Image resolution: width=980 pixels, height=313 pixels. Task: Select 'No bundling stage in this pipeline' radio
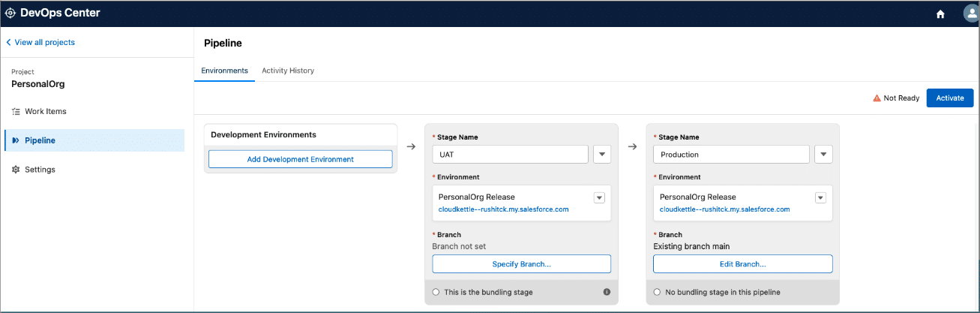coord(658,292)
